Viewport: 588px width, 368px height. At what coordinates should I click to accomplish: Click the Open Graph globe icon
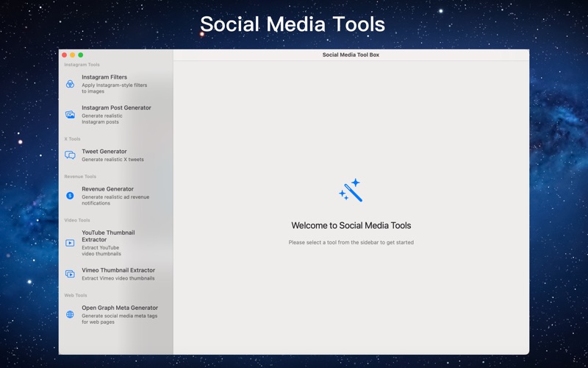coord(70,315)
